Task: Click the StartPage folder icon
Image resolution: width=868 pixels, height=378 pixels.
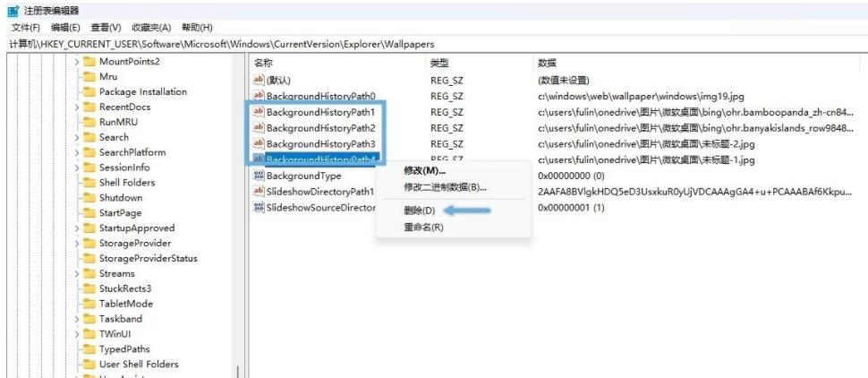Action: coord(89,213)
